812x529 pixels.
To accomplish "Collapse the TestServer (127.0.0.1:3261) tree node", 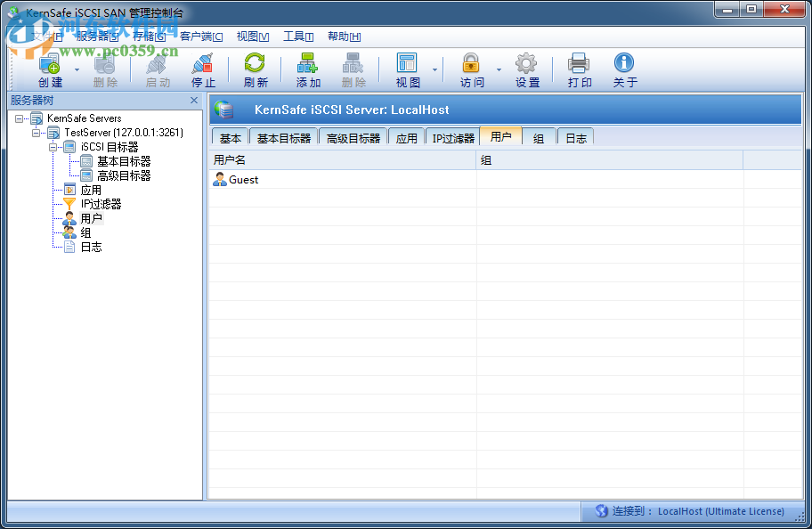I will pos(35,132).
